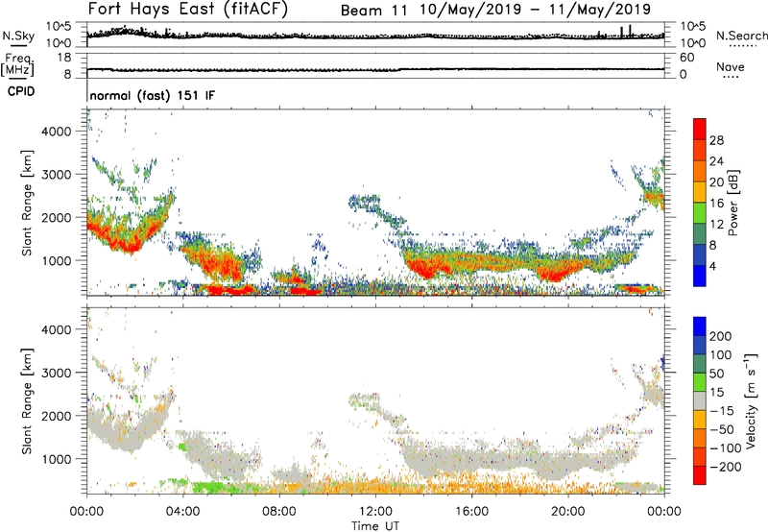Viewport: 768px width, 532px height.
Task: Select the '-200' Velocity scale value
Action: 726,467
